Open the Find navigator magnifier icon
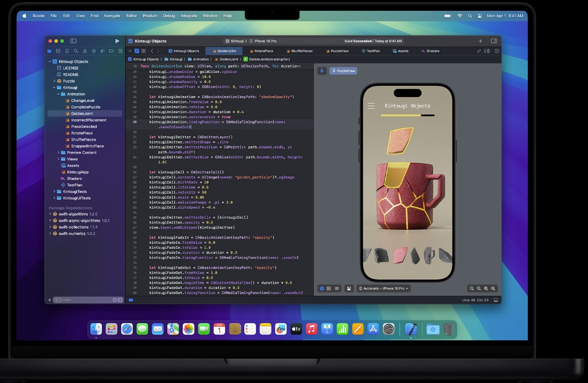 pyautogui.click(x=76, y=51)
